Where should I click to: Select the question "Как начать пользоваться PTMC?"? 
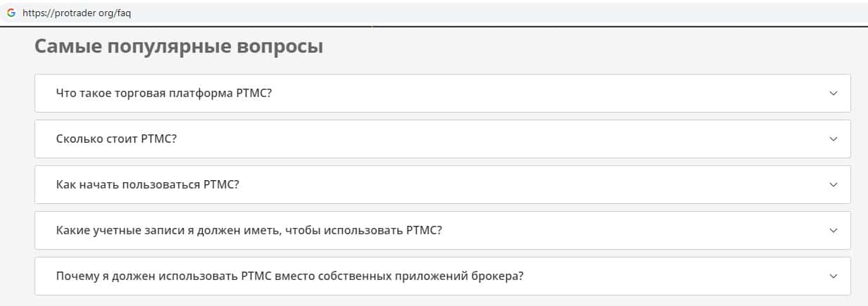coord(148,184)
